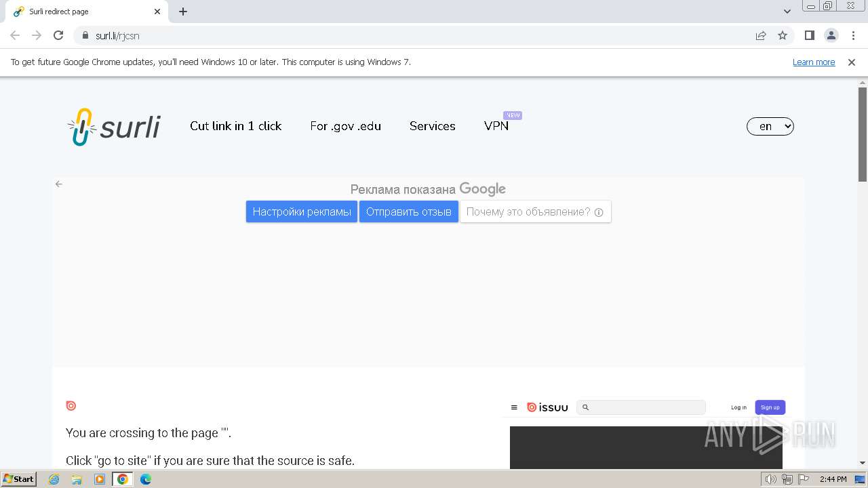The image size is (868, 488).
Task: Open the Learn more link
Action: (814, 62)
